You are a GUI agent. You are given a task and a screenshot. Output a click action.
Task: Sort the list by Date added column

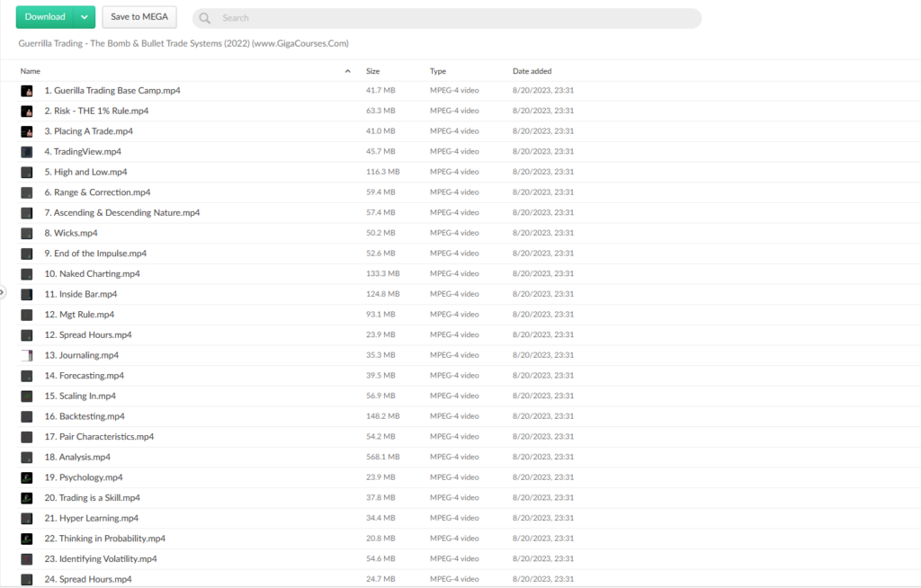pyautogui.click(x=532, y=71)
